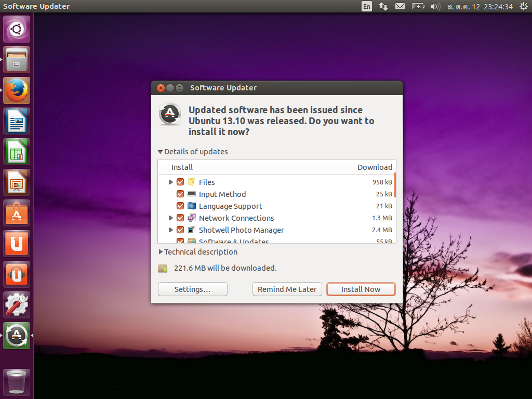Minimize the Software Updater dialog
Screen dimensions: 532x399
[170, 88]
